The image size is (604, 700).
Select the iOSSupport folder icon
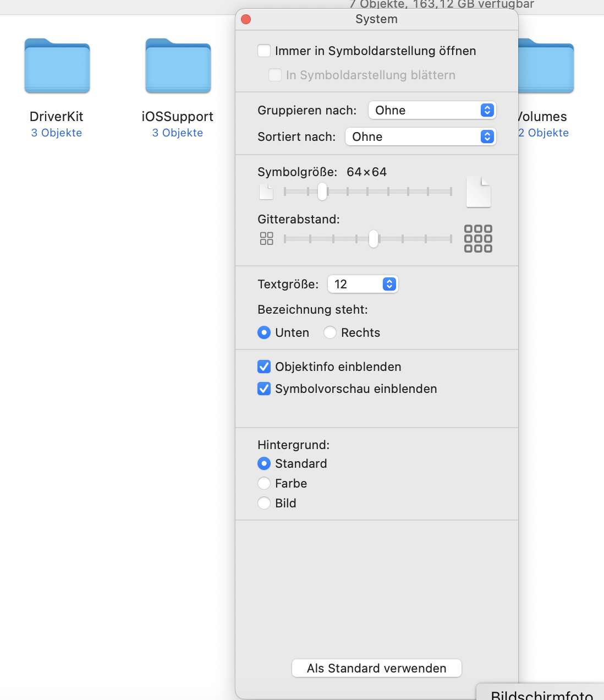pos(178,67)
